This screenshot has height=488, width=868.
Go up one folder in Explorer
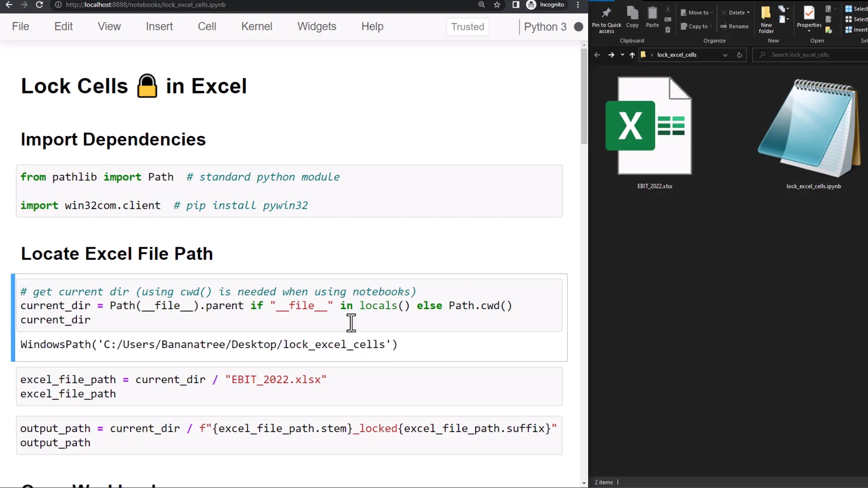click(x=632, y=55)
